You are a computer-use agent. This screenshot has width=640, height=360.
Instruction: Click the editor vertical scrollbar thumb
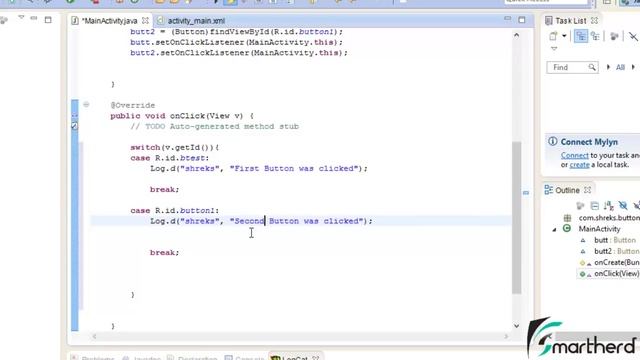click(517, 217)
